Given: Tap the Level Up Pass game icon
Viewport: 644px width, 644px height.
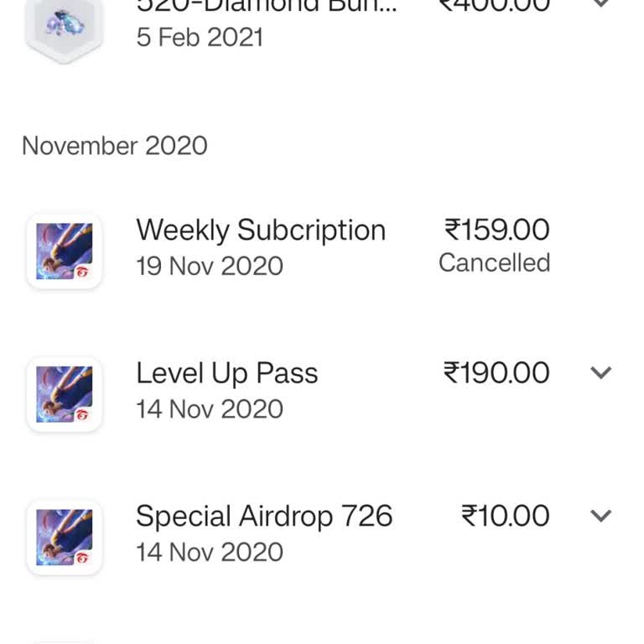Looking at the screenshot, I should pos(64,394).
